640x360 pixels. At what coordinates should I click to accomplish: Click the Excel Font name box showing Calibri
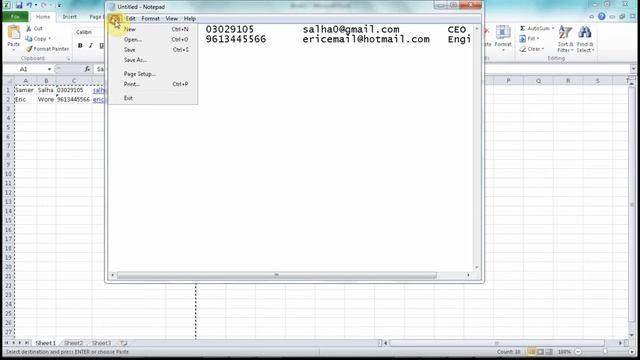89,32
